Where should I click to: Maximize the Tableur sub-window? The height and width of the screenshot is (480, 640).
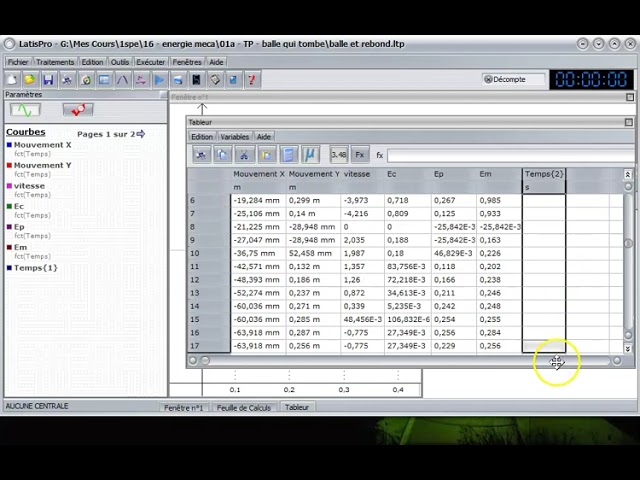[629, 122]
